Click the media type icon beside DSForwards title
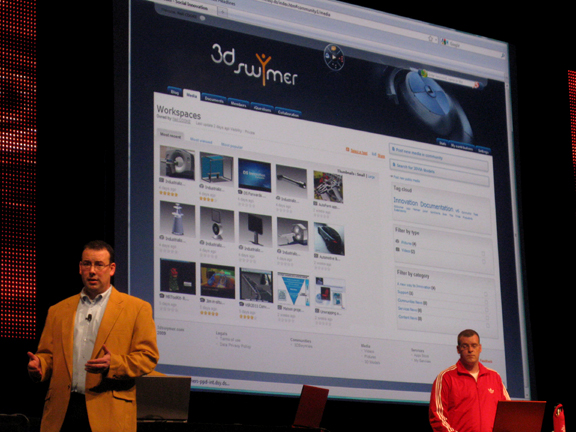 coord(240,192)
